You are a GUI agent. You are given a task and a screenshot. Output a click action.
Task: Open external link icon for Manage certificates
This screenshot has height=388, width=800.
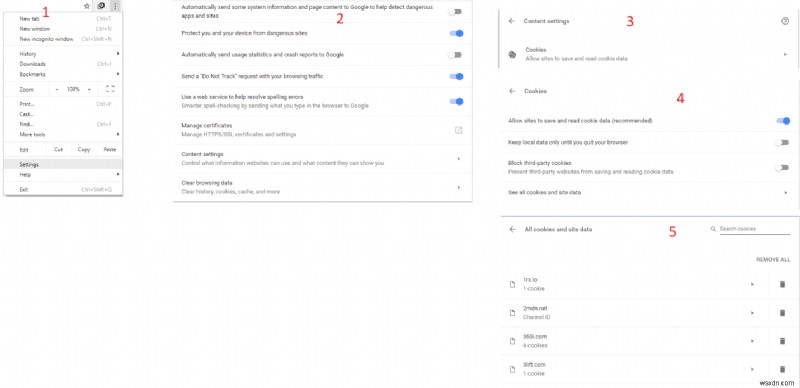pos(458,130)
